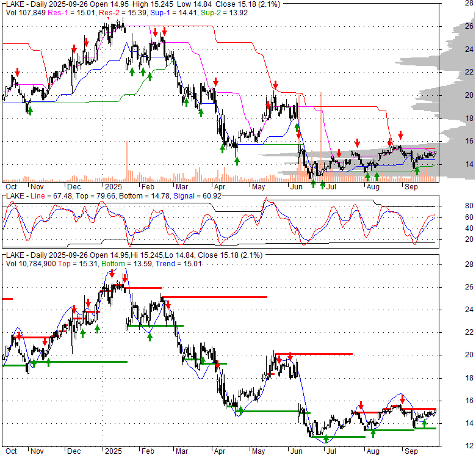The height and width of the screenshot is (455, 476).
Task: Click the Vol 10,784,900 reading in bottom chart
Action: pyautogui.click(x=31, y=264)
